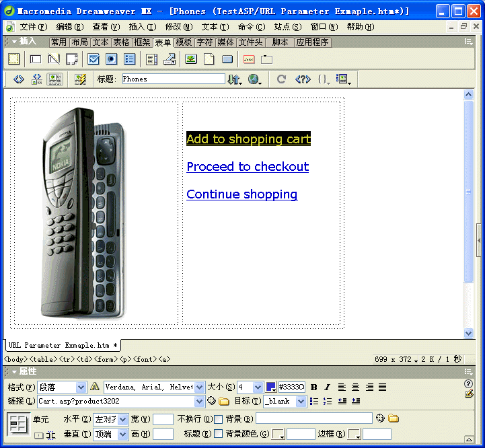Click the Continue shopping link
Screen dimensions: 485x448
242,194
